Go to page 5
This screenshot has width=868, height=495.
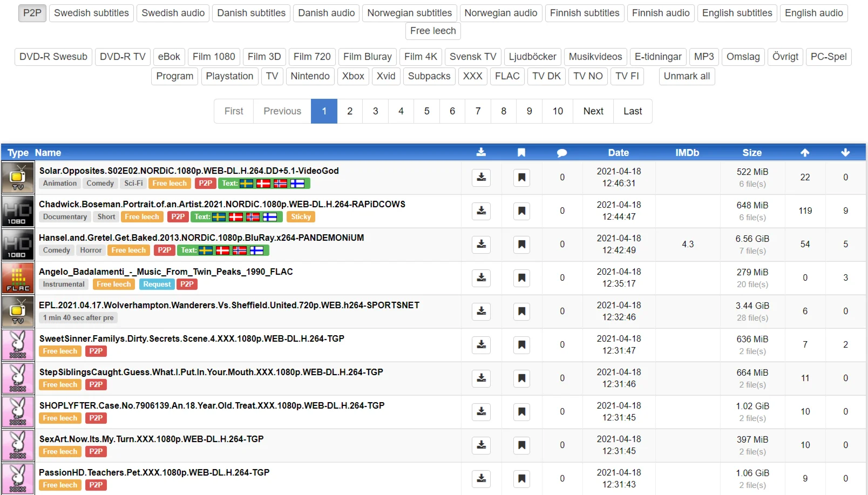(427, 111)
